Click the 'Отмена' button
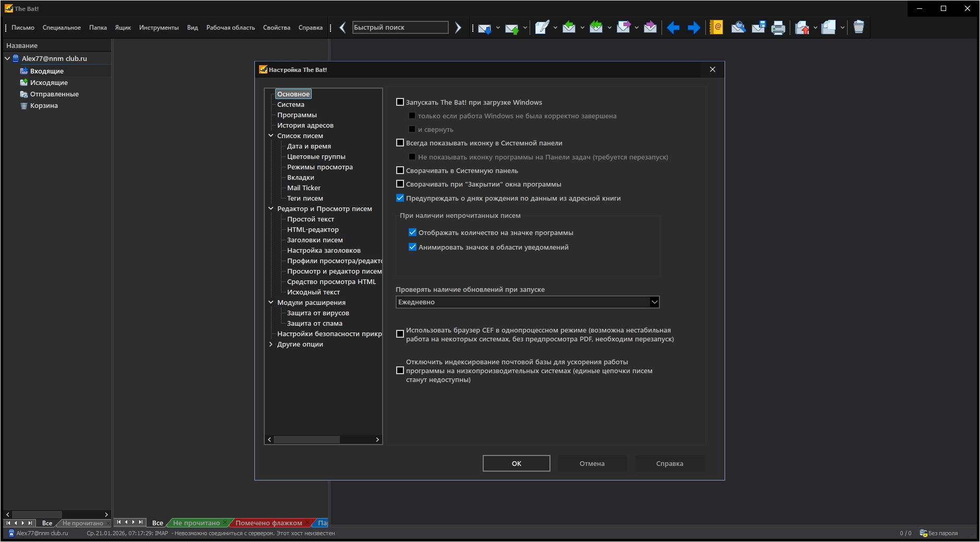 592,463
